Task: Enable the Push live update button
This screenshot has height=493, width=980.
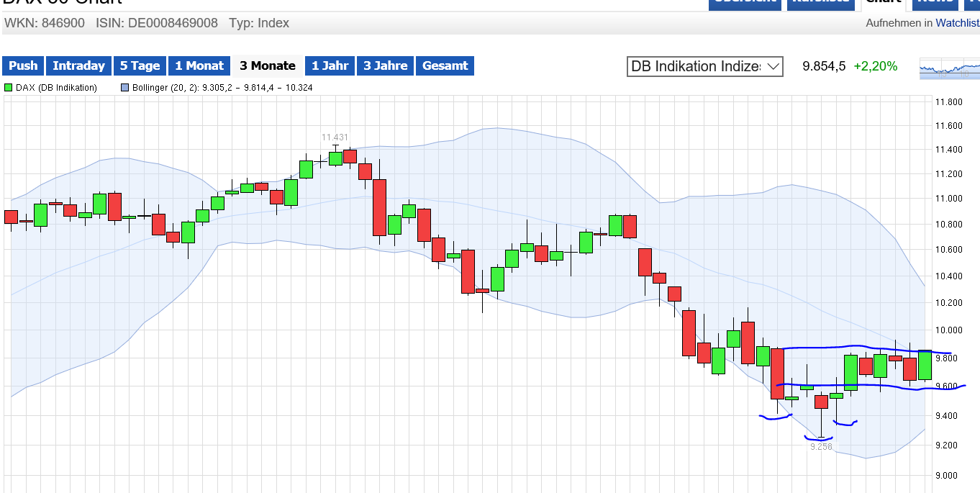Action: [23, 65]
